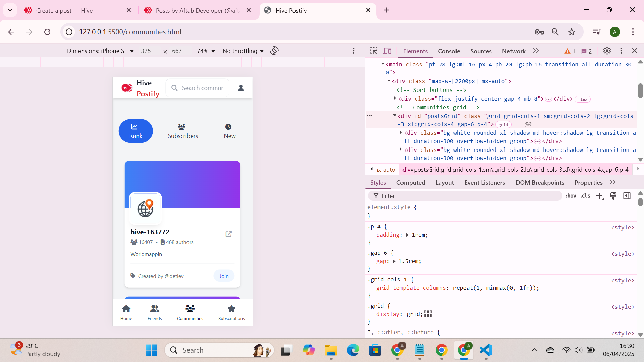
Task: Click the zoom magnifier icon in address bar
Action: [x=555, y=32]
